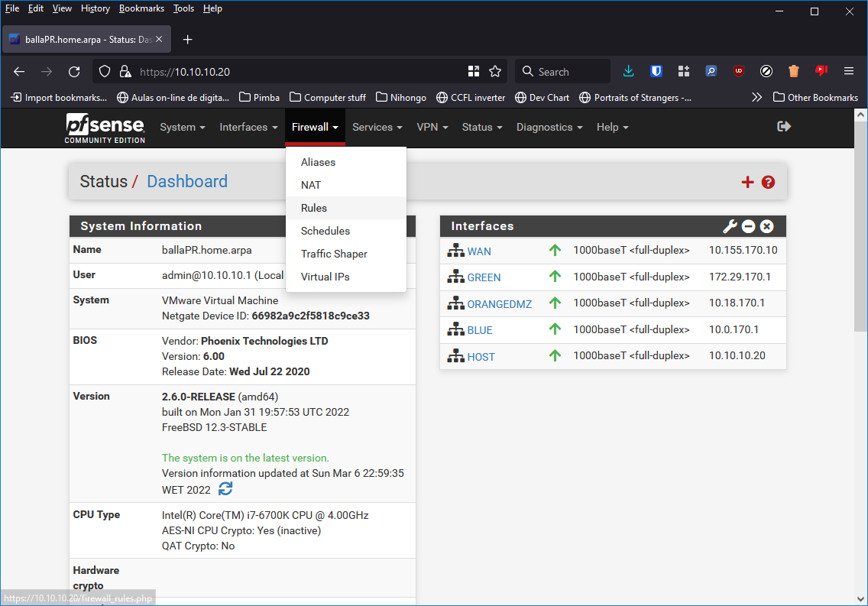
Task: Open the Computer stuff bookmarks folder
Action: pyautogui.click(x=327, y=97)
